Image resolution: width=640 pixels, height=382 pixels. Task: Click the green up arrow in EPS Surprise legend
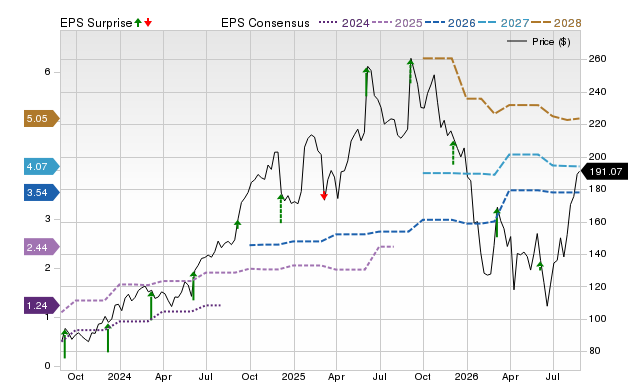coord(138,23)
